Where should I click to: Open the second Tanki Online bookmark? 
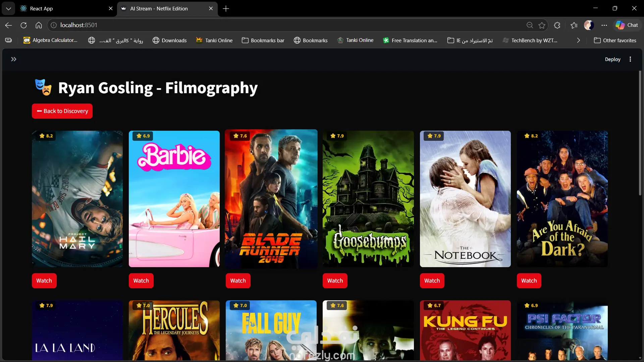(355, 40)
